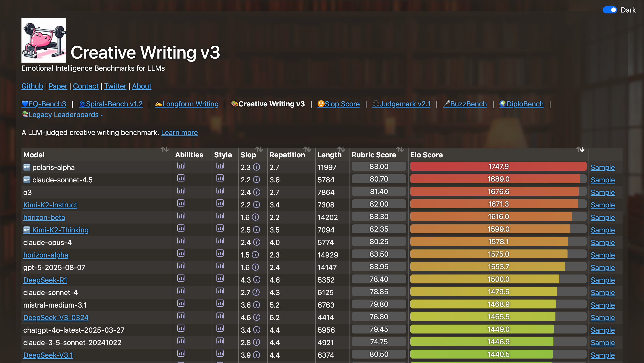Screen dimensions: 644x363
Task: Click slop info icon for o3
Action: (256, 192)
